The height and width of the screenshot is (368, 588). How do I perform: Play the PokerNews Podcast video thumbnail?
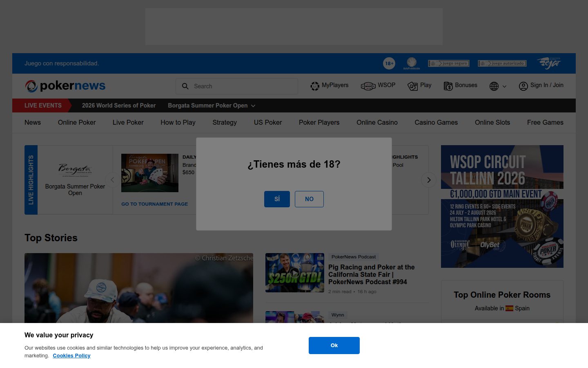pos(295,273)
